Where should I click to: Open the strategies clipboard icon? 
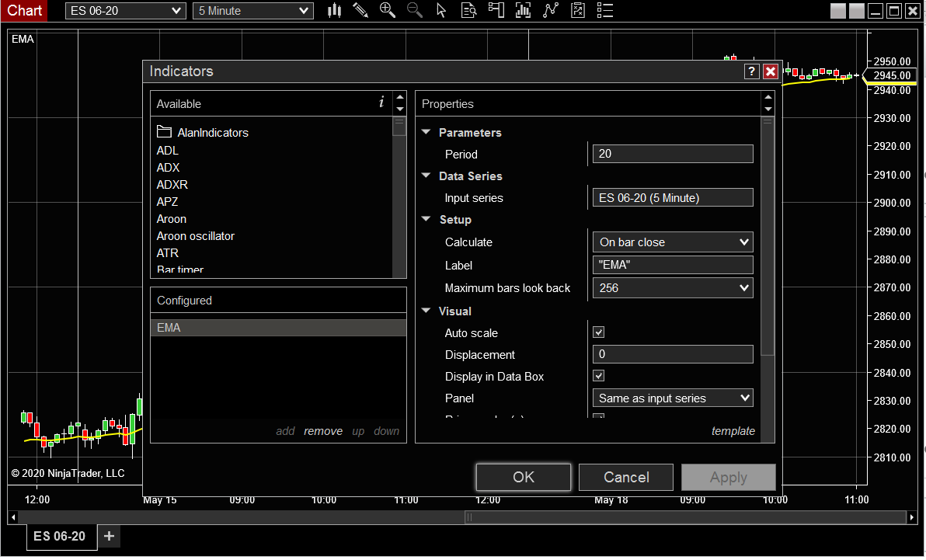(577, 11)
